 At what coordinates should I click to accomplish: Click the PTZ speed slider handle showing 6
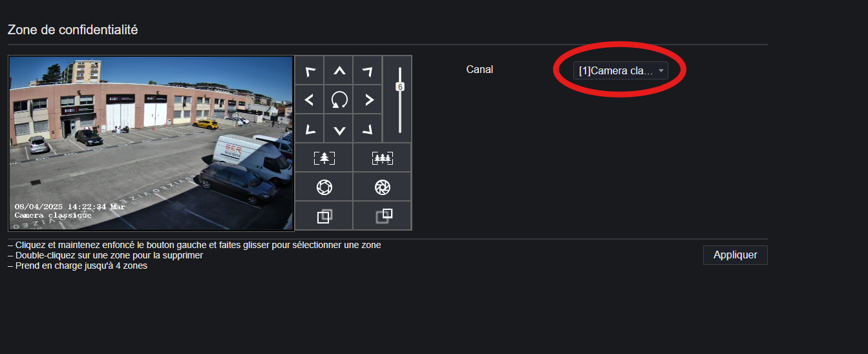pyautogui.click(x=400, y=87)
